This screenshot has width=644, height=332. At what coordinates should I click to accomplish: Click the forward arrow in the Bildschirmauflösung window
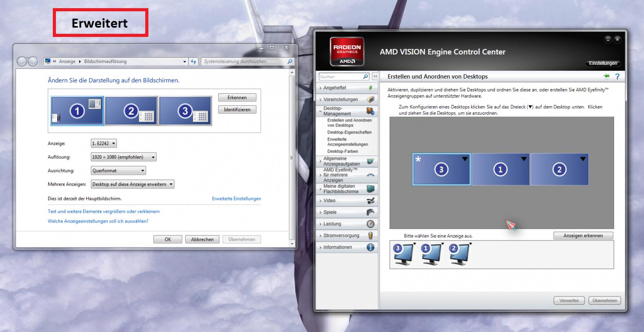click(x=33, y=61)
